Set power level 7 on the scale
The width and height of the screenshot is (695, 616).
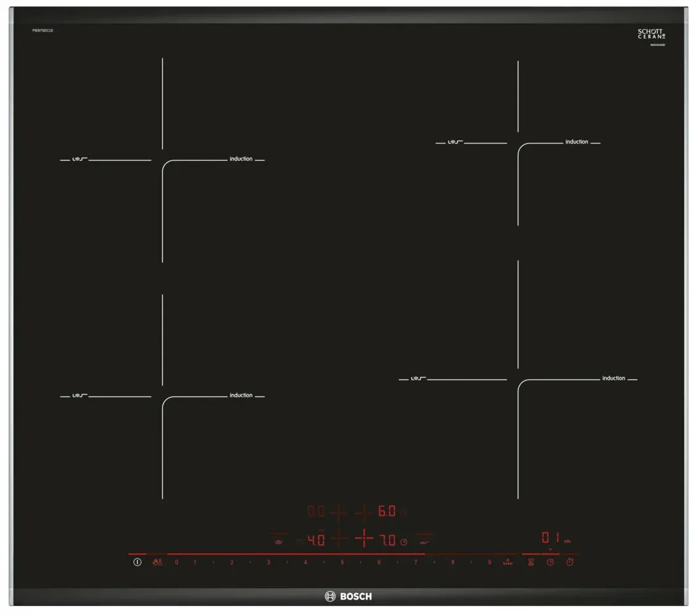(416, 562)
